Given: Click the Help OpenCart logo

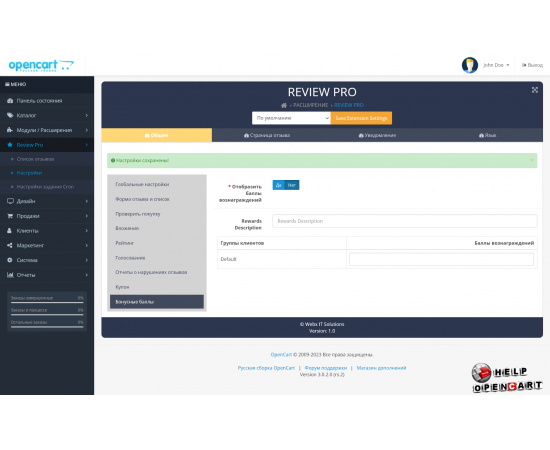Looking at the screenshot, I should [x=507, y=378].
